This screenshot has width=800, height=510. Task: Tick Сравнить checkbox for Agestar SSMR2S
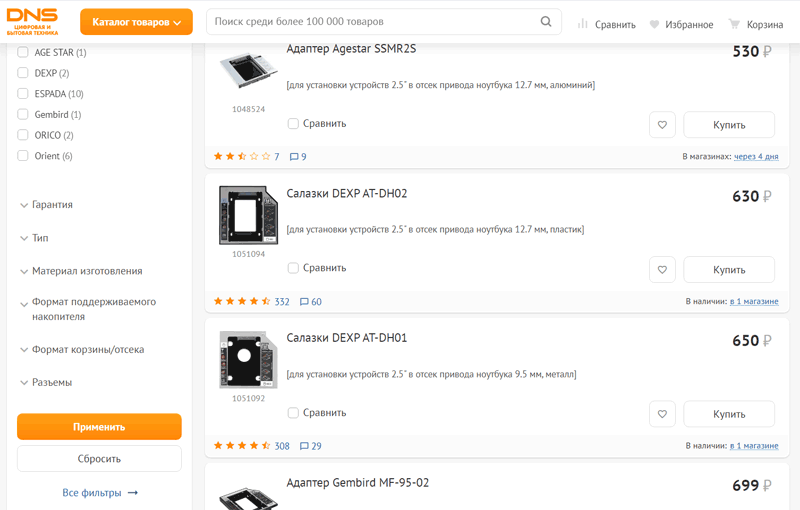293,123
